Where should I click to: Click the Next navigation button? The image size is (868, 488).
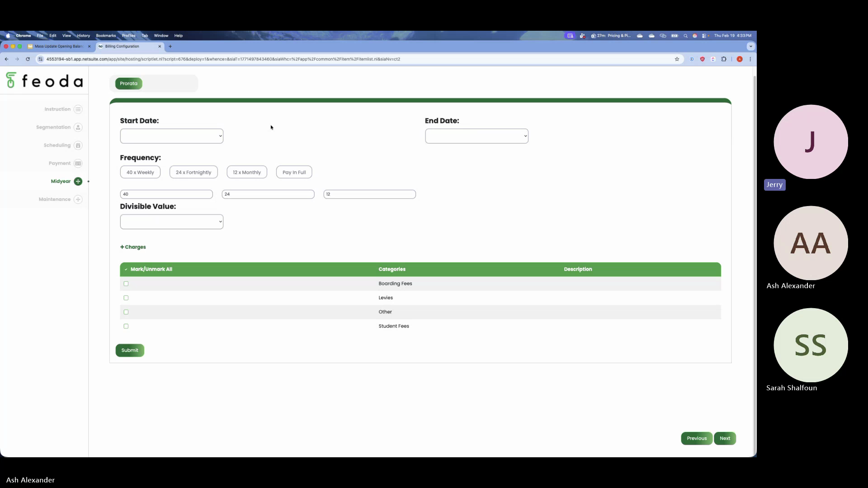pyautogui.click(x=725, y=438)
